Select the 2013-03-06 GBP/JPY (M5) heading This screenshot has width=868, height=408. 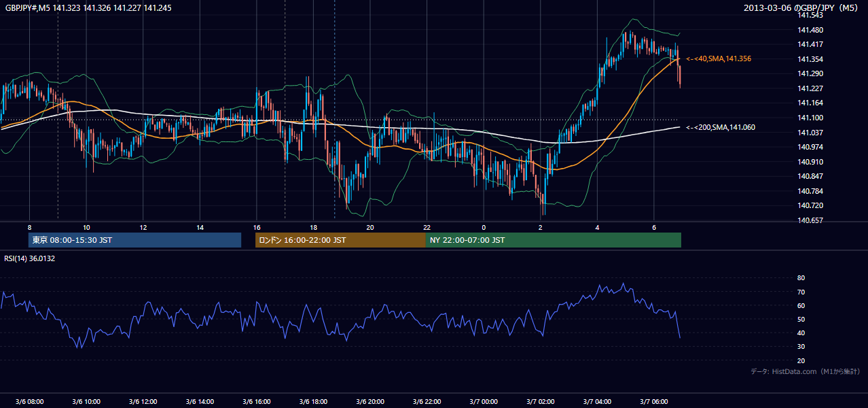[x=801, y=7]
